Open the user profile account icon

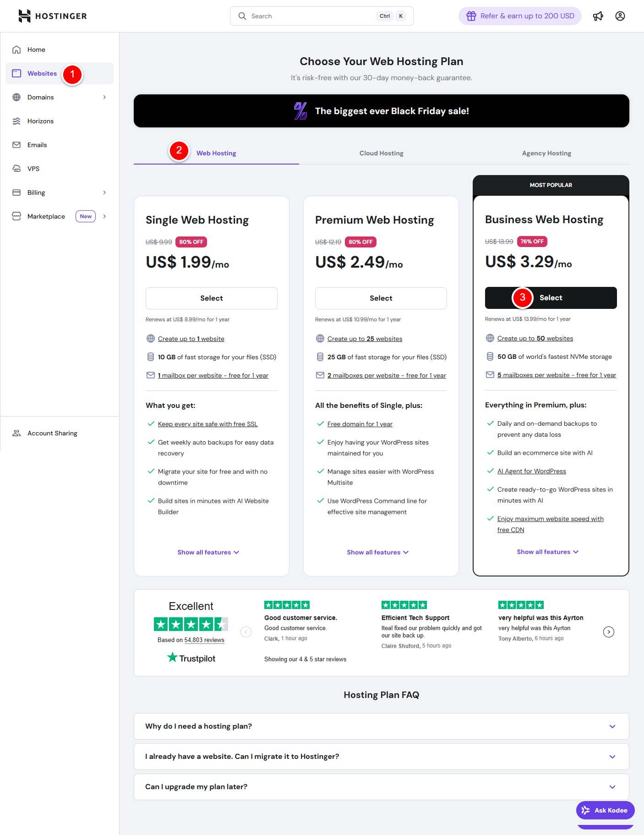[620, 16]
